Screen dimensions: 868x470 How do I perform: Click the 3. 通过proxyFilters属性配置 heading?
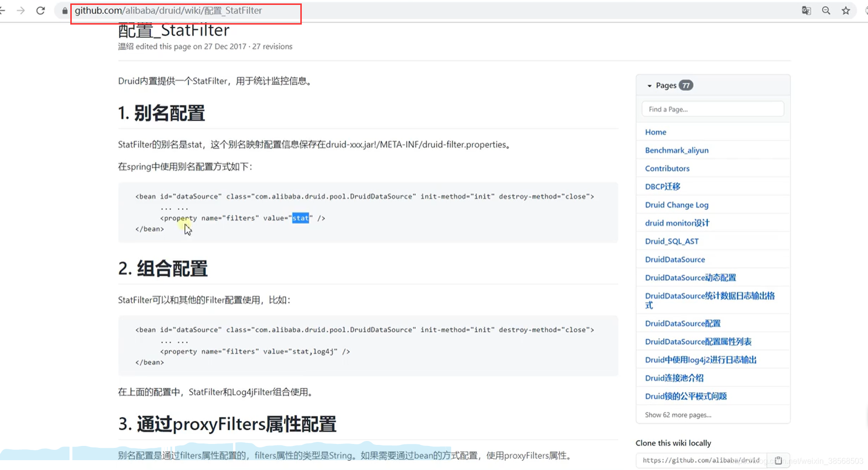227,424
